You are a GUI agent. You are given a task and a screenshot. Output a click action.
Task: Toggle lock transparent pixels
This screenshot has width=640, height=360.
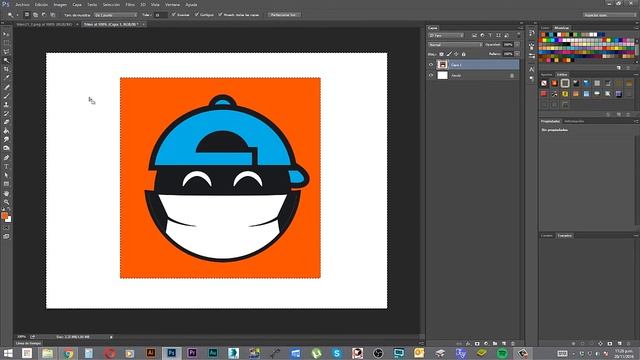tap(441, 54)
